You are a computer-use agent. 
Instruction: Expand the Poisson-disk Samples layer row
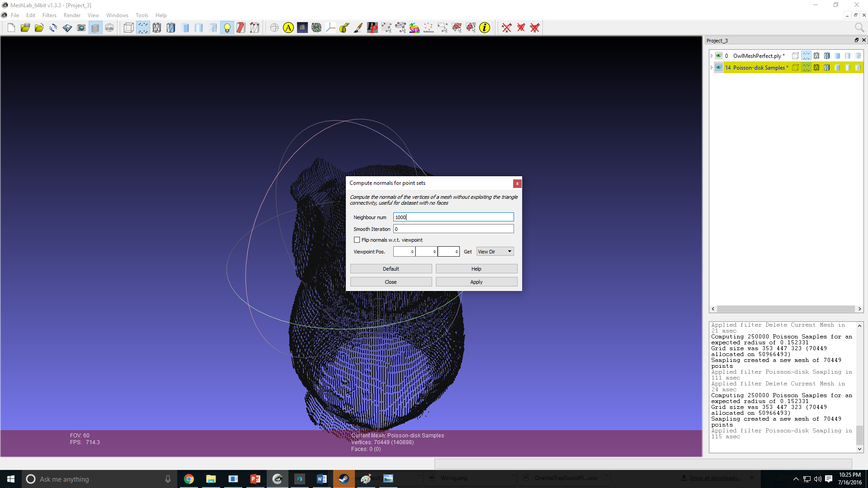(x=712, y=68)
